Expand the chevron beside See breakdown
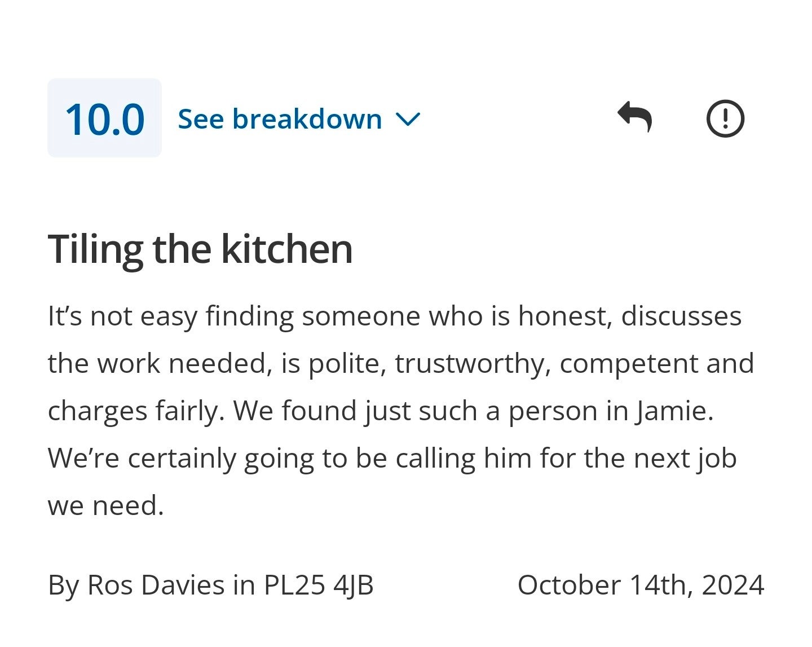 [x=408, y=119]
